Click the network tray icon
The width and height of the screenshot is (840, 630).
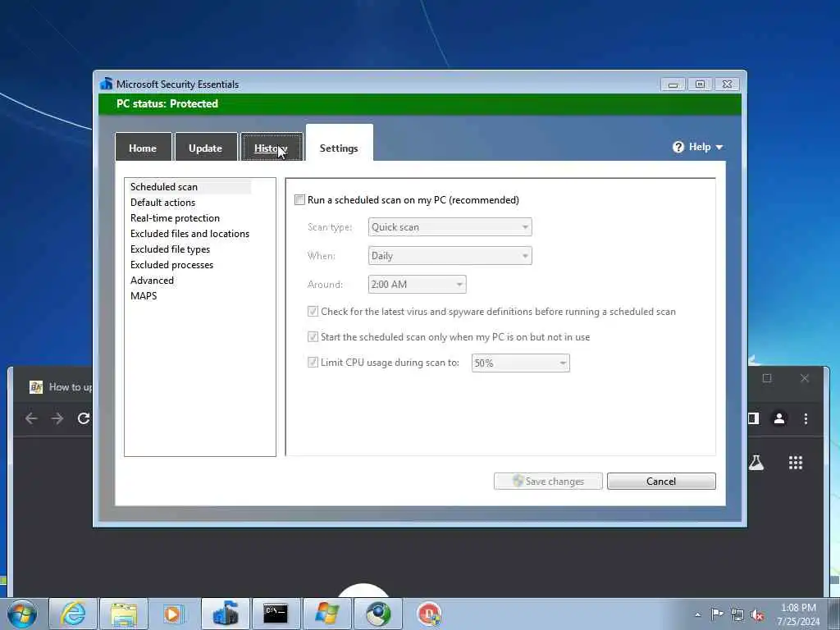(737, 614)
